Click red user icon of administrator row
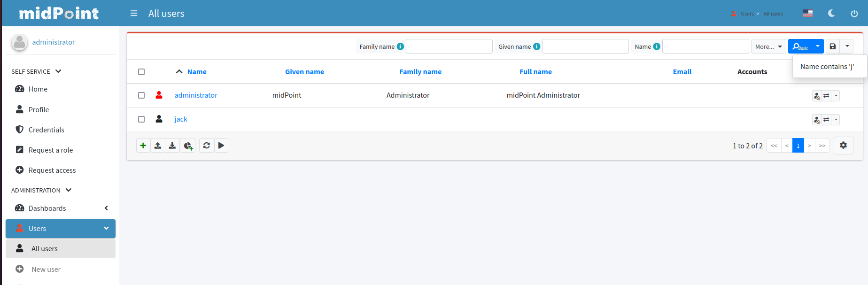868x285 pixels. pyautogui.click(x=159, y=95)
